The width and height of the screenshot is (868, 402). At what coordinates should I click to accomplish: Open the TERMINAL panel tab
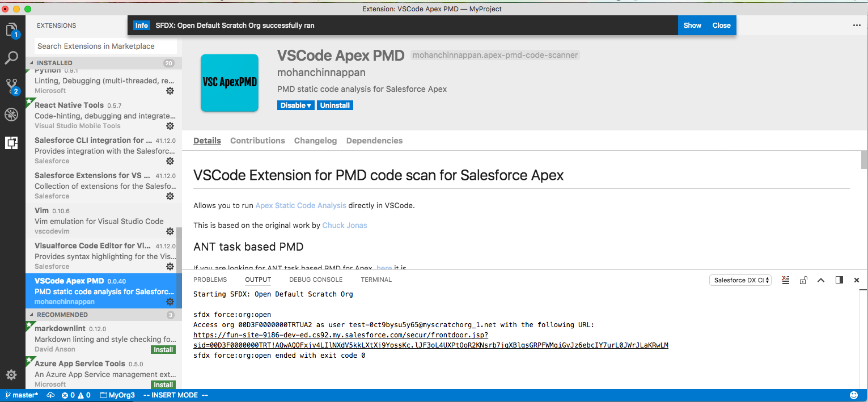pos(376,280)
